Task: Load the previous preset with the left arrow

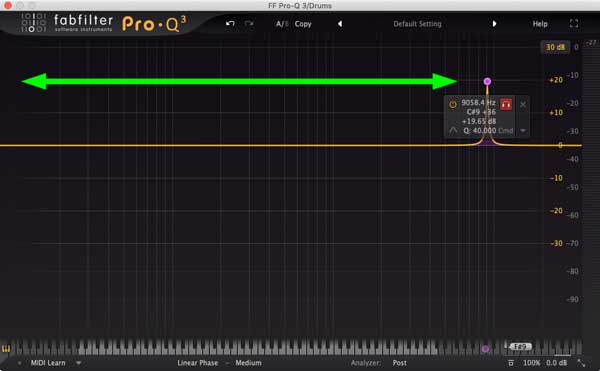Action: [340, 24]
